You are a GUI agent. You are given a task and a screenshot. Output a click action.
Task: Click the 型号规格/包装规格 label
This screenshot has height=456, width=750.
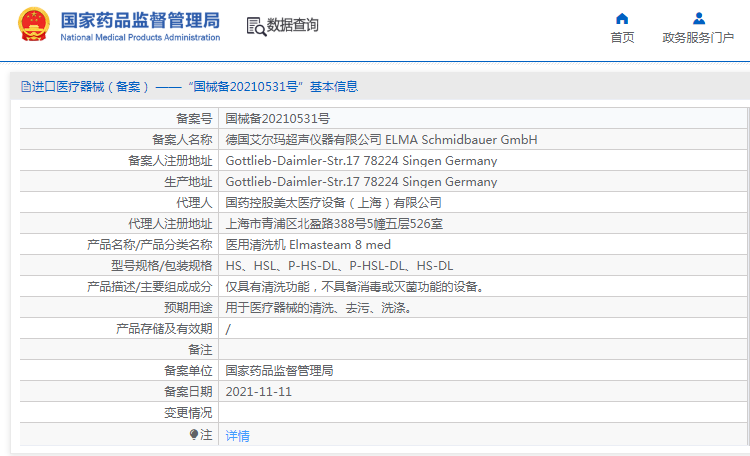(x=161, y=266)
